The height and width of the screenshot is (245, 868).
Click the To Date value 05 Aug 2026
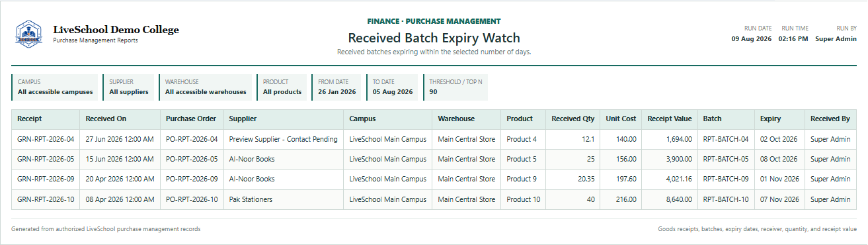click(393, 92)
